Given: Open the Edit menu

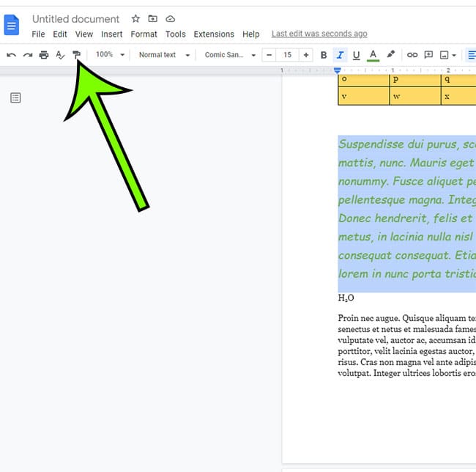Looking at the screenshot, I should click(60, 34).
